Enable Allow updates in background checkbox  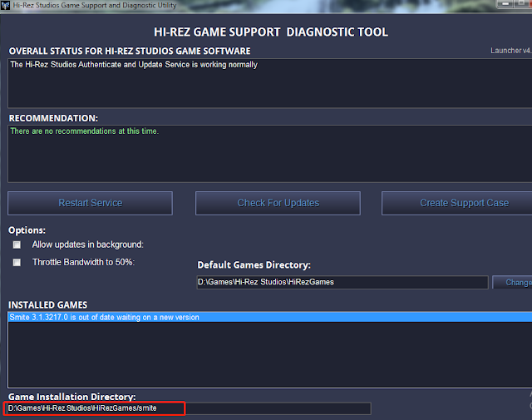[x=17, y=245]
